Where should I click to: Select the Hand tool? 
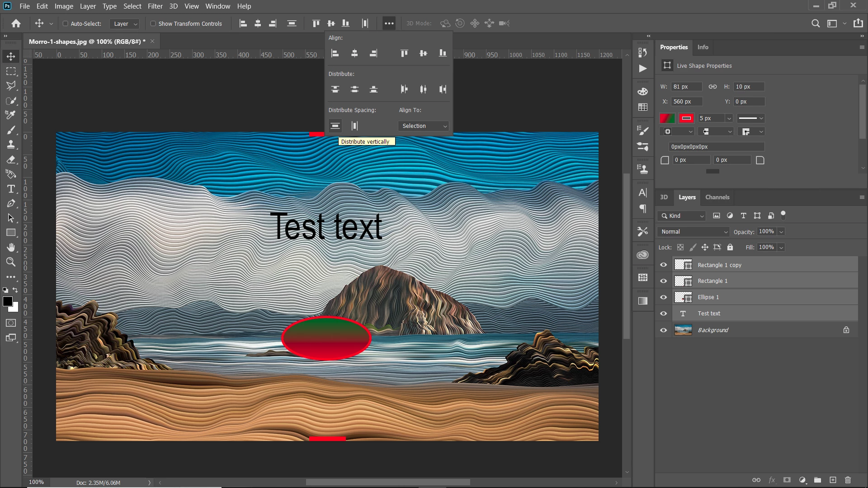(11, 247)
